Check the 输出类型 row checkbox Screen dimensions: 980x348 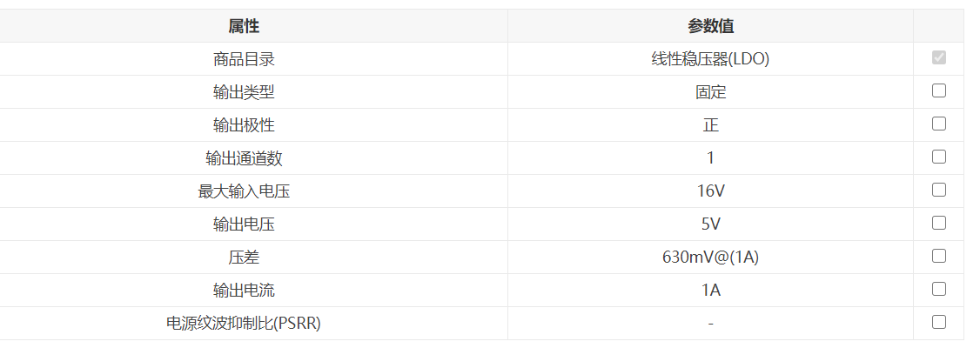[x=938, y=91]
